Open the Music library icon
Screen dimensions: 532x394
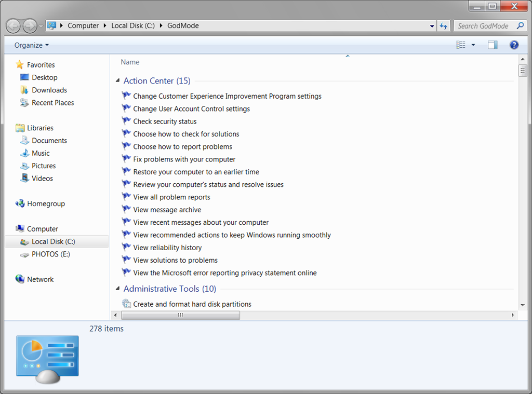24,153
